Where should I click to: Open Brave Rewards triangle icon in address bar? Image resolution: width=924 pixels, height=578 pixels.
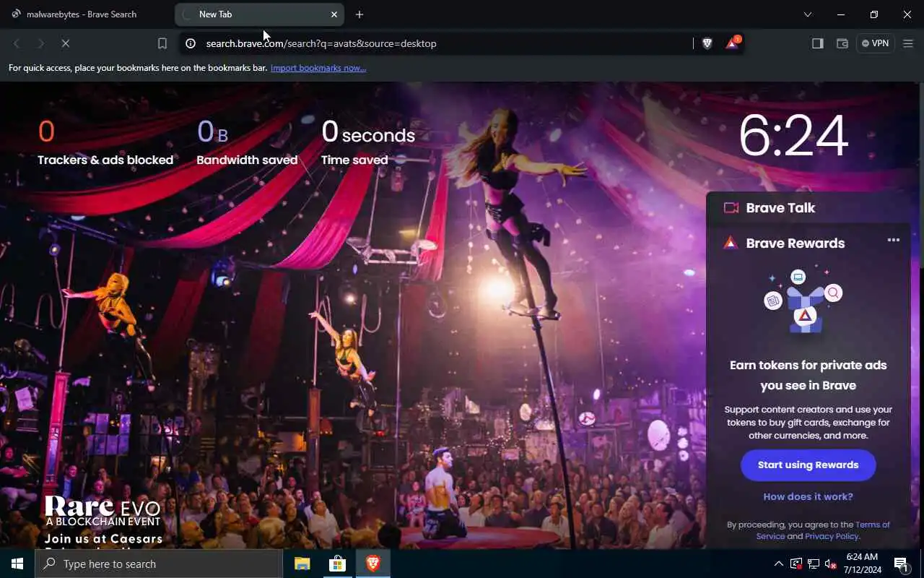click(732, 43)
